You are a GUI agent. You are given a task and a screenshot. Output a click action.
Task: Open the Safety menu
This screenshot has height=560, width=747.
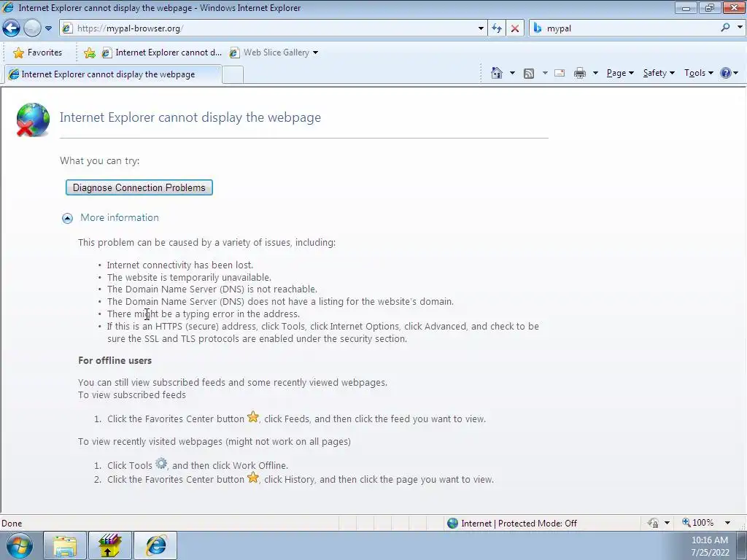coord(659,73)
